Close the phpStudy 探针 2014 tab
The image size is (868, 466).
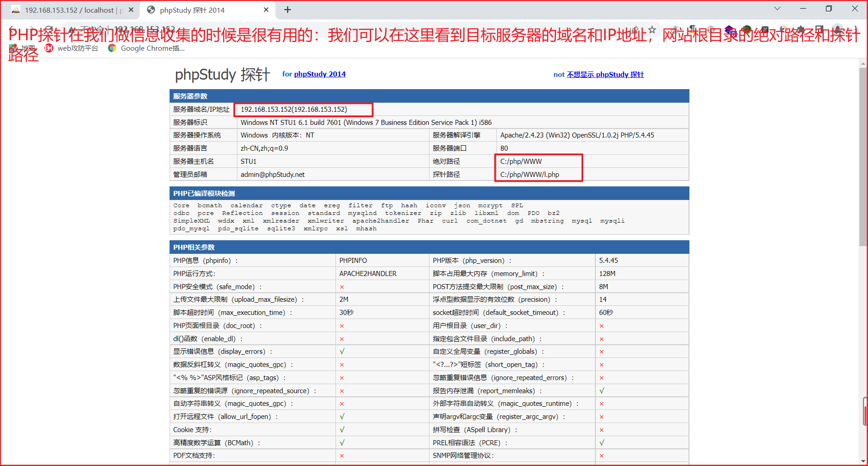pyautogui.click(x=266, y=10)
